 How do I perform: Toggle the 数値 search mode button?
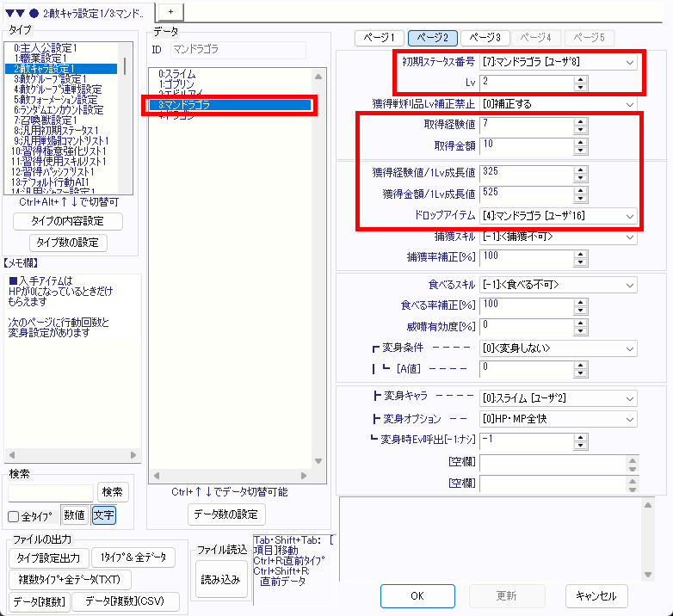tap(75, 515)
